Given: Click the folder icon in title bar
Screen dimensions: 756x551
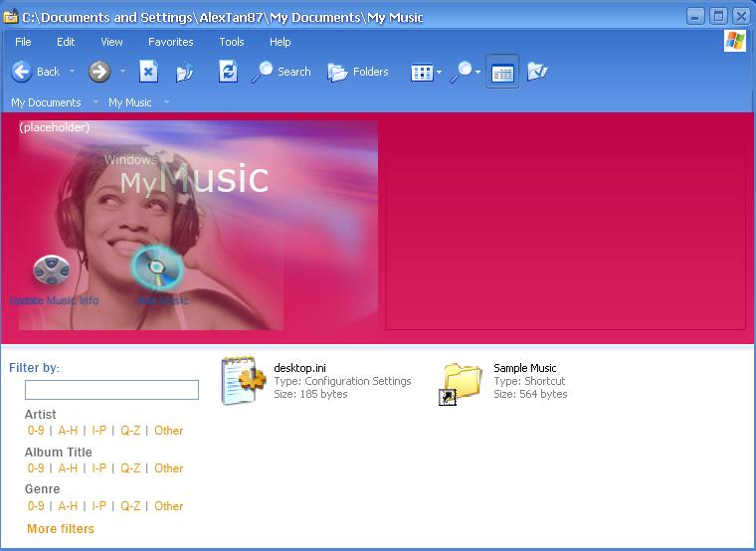Looking at the screenshot, I should (x=10, y=17).
